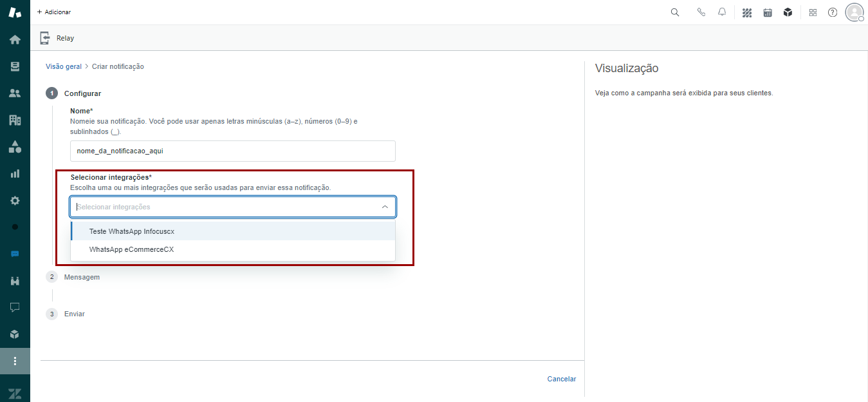Open the Reporting bar chart icon
The image size is (868, 402).
(x=15, y=174)
